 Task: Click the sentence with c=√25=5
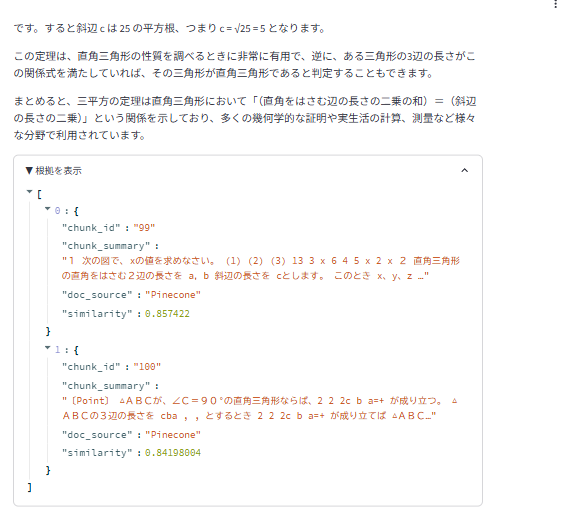[169, 28]
